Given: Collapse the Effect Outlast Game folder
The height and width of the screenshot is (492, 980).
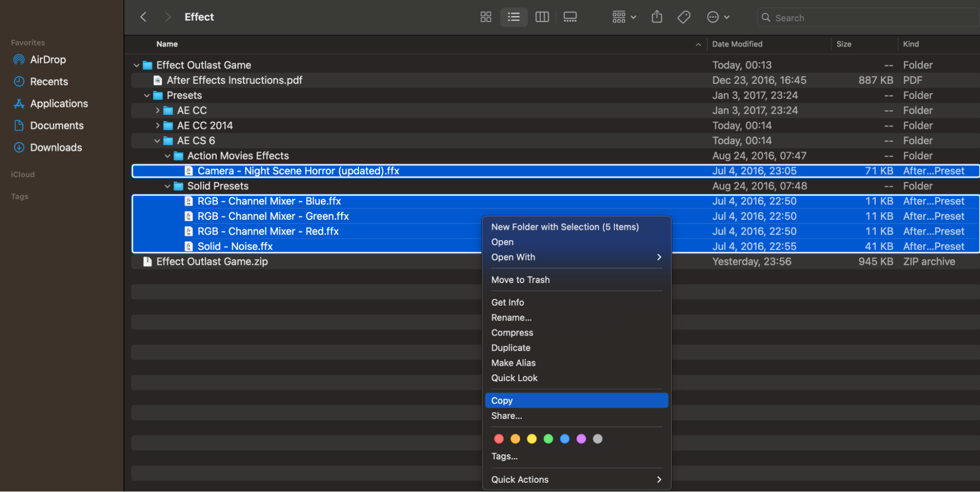Looking at the screenshot, I should (x=136, y=65).
